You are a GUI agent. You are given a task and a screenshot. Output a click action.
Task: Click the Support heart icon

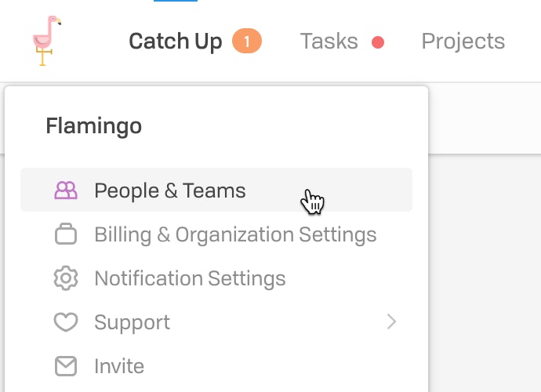pos(66,321)
